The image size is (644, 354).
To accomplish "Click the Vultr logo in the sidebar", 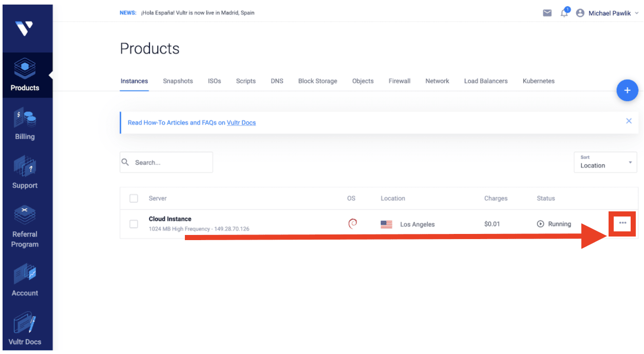I will [24, 28].
